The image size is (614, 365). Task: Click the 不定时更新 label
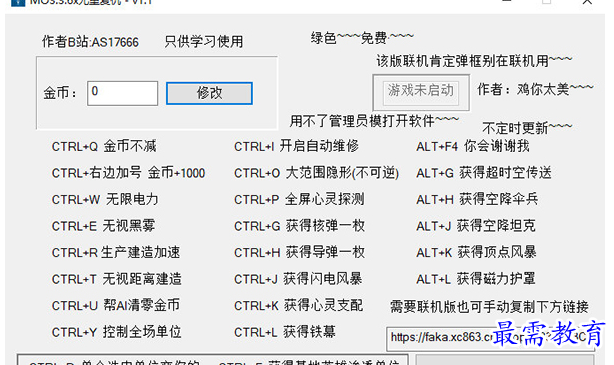click(x=527, y=128)
